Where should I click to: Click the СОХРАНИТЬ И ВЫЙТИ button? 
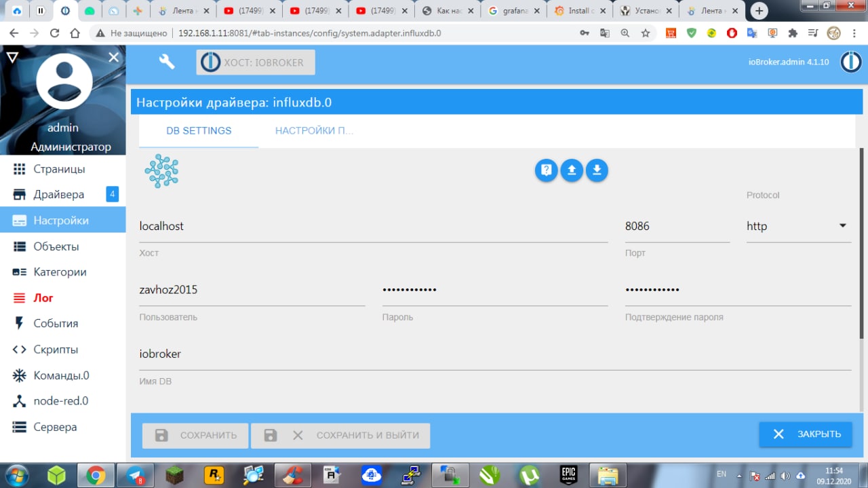tap(340, 435)
